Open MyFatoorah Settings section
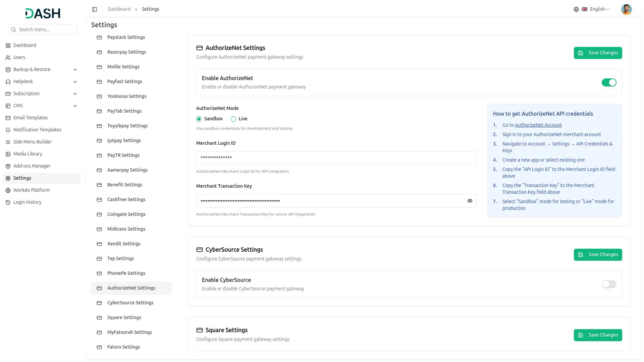 click(131, 333)
